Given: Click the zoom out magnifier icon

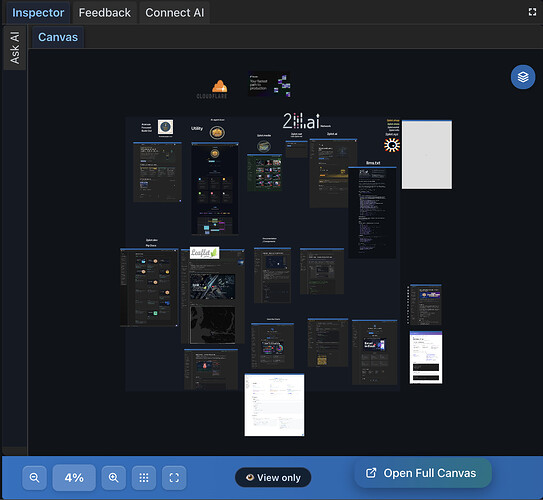Looking at the screenshot, I should pos(34,478).
